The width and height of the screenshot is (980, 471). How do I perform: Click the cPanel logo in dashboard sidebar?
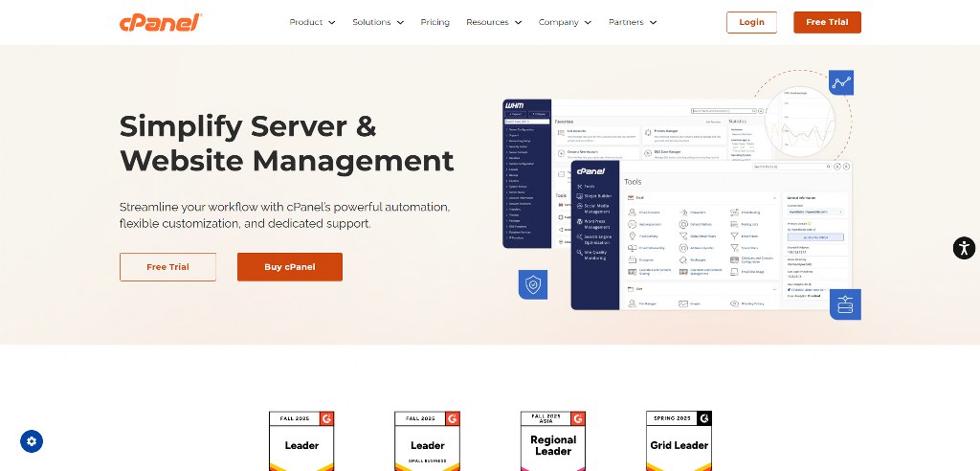tap(590, 170)
